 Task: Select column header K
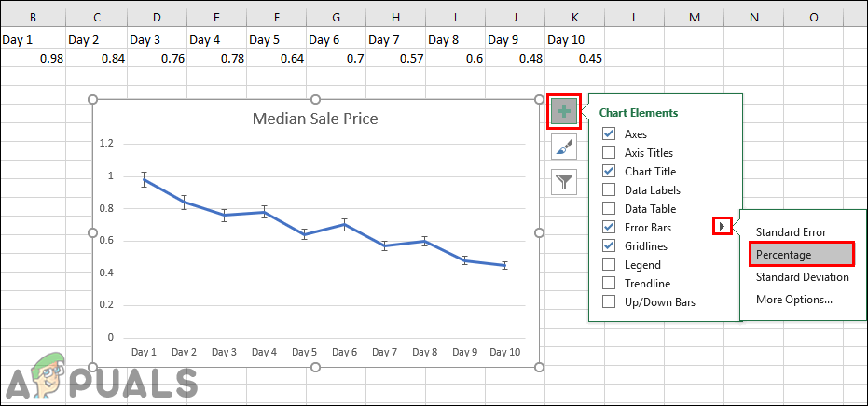point(574,18)
